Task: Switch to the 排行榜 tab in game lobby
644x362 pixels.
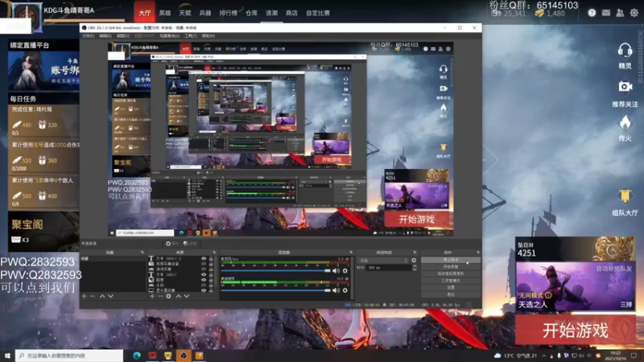Action: (228, 13)
